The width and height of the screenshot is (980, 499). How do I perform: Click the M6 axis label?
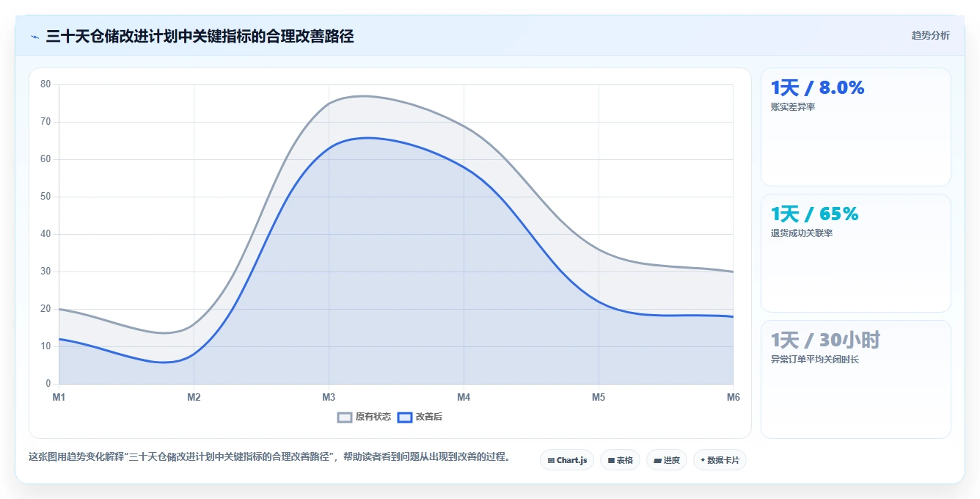(734, 397)
